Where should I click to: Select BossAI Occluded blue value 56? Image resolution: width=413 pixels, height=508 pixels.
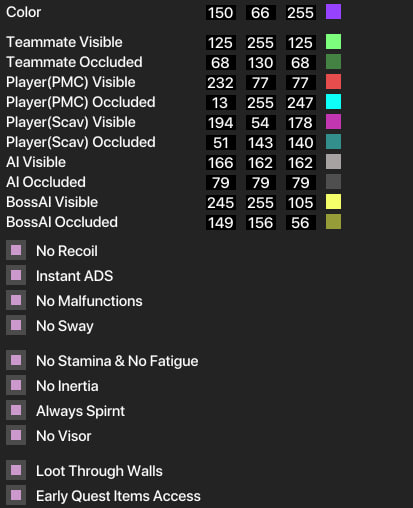300,222
